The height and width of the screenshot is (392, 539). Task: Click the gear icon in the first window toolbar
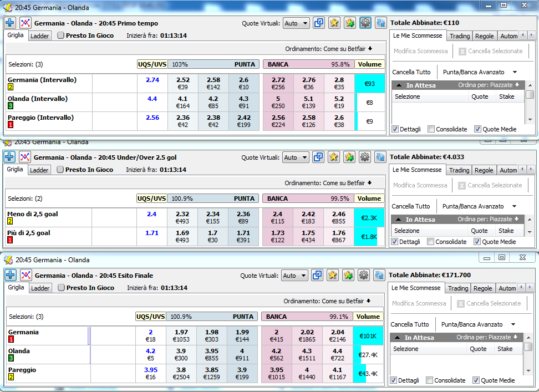[x=365, y=23]
